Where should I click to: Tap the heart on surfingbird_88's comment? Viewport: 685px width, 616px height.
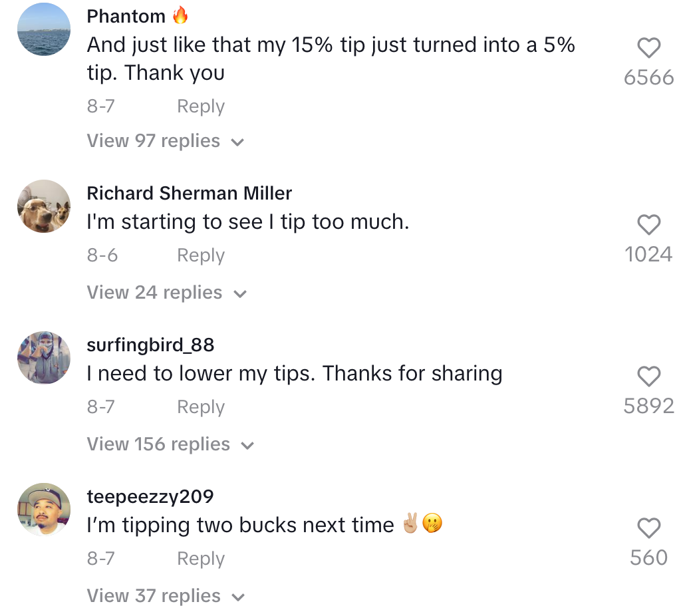[x=648, y=376]
